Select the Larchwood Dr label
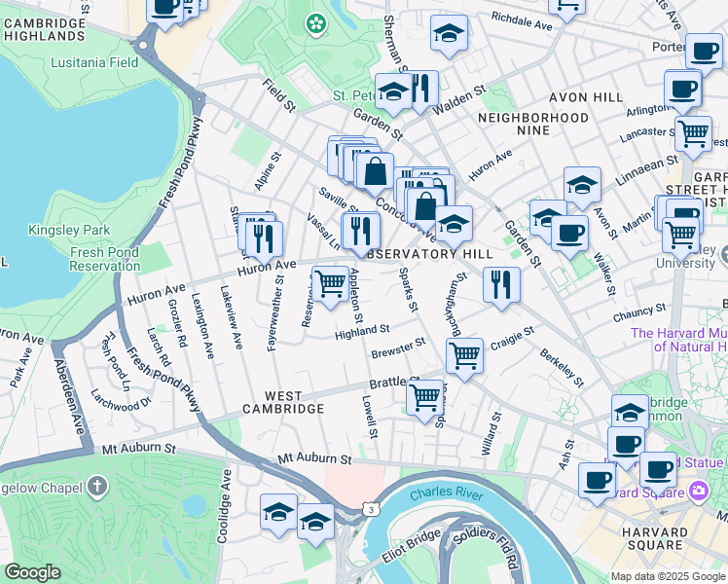This screenshot has height=584, width=728. pos(121,400)
